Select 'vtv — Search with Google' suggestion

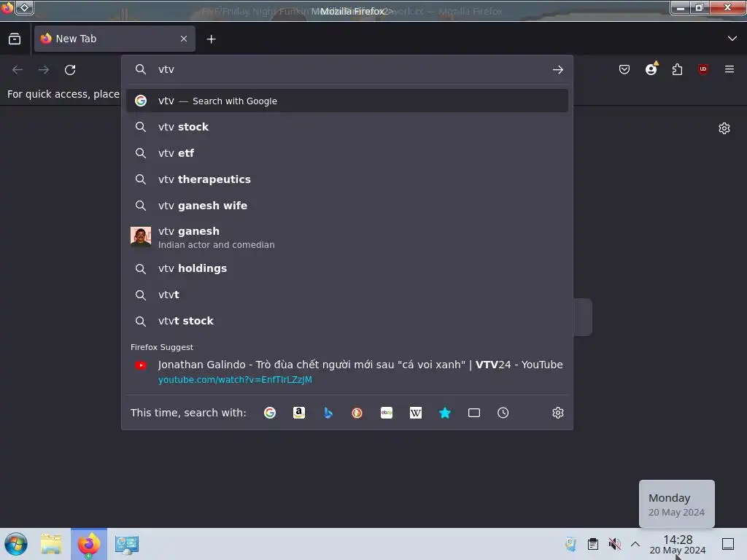click(x=347, y=101)
